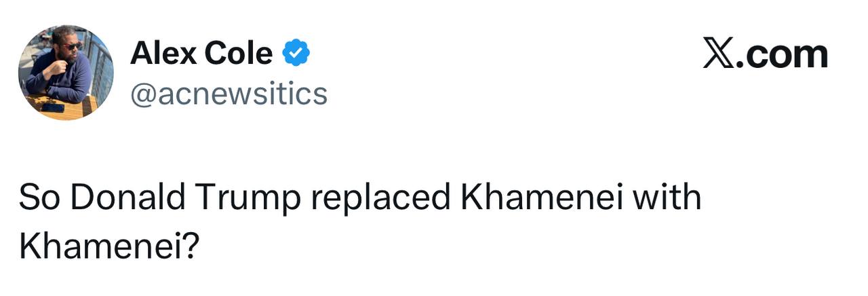Open Alex Cole's profile picture
Screen dimensions: 868x296
[x=66, y=73]
